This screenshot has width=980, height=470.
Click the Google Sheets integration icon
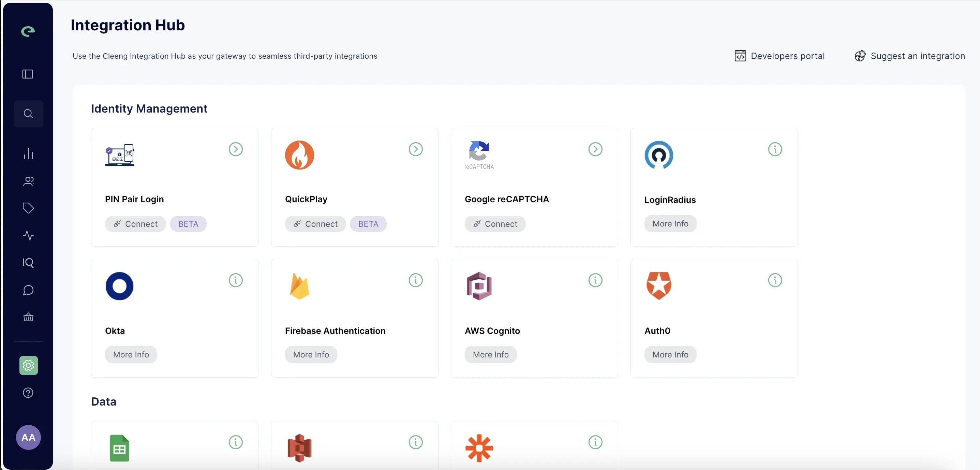(119, 449)
